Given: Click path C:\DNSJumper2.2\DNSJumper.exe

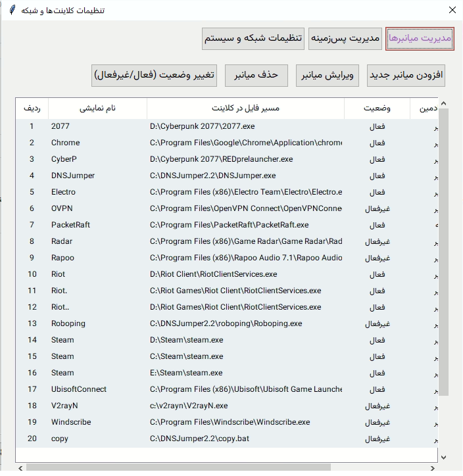Looking at the screenshot, I should (x=213, y=176).
